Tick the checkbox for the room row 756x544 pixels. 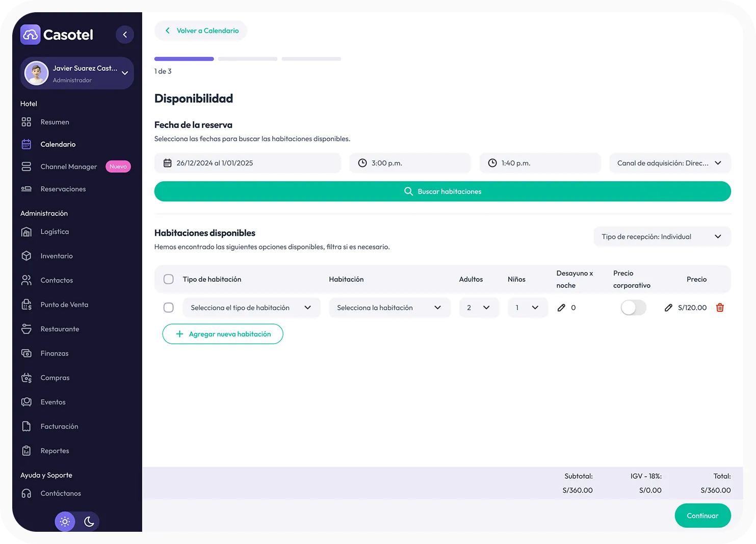169,308
